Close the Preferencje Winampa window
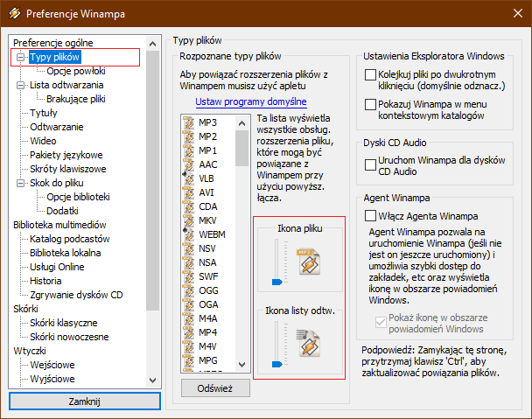 [x=518, y=14]
